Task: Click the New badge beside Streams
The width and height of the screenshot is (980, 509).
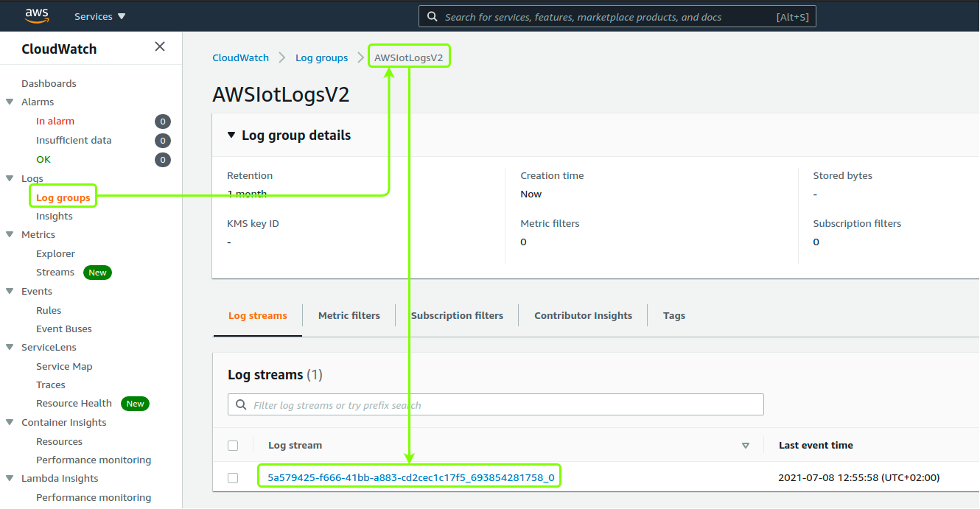Action: click(97, 273)
